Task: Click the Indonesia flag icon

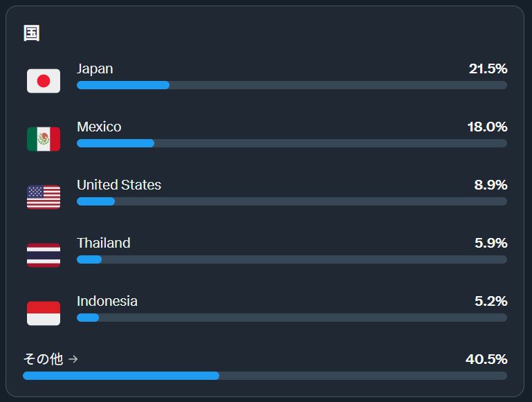Action: 44,313
